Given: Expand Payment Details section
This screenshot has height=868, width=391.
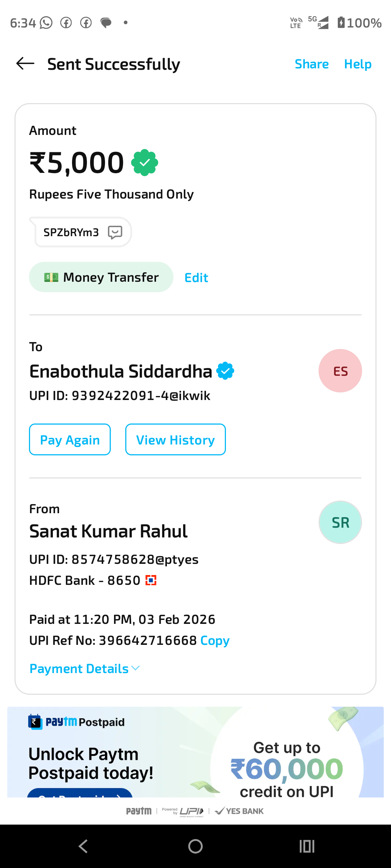Looking at the screenshot, I should 79,669.
